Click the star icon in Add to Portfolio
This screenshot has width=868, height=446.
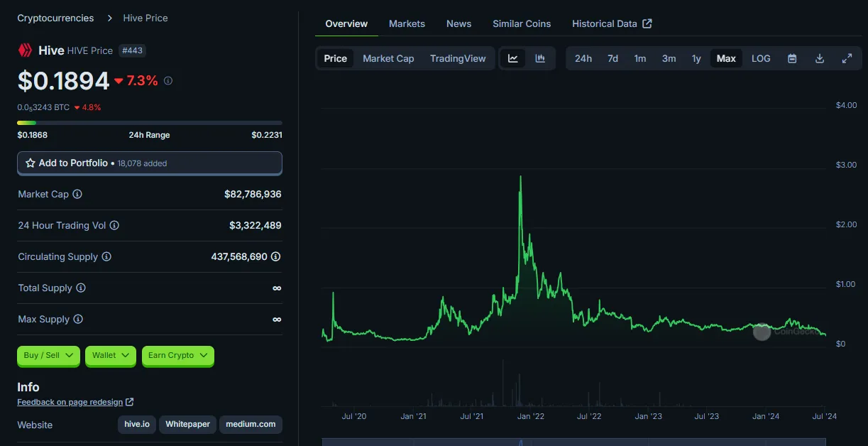tap(31, 163)
